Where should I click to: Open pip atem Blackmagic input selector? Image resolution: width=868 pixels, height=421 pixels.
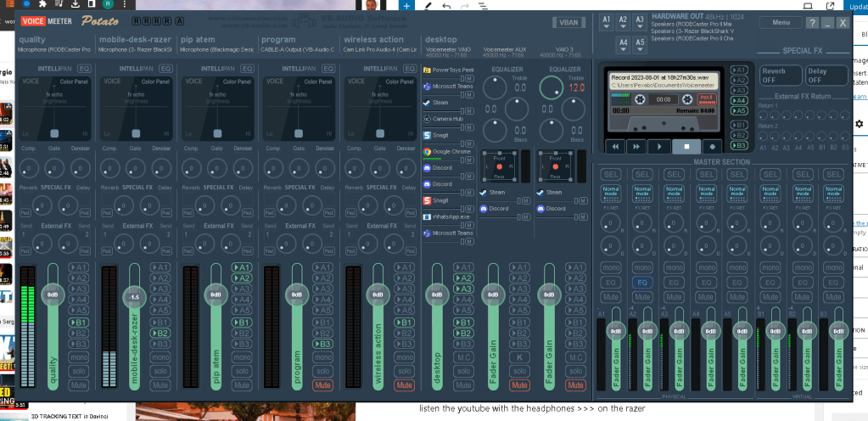click(x=217, y=50)
